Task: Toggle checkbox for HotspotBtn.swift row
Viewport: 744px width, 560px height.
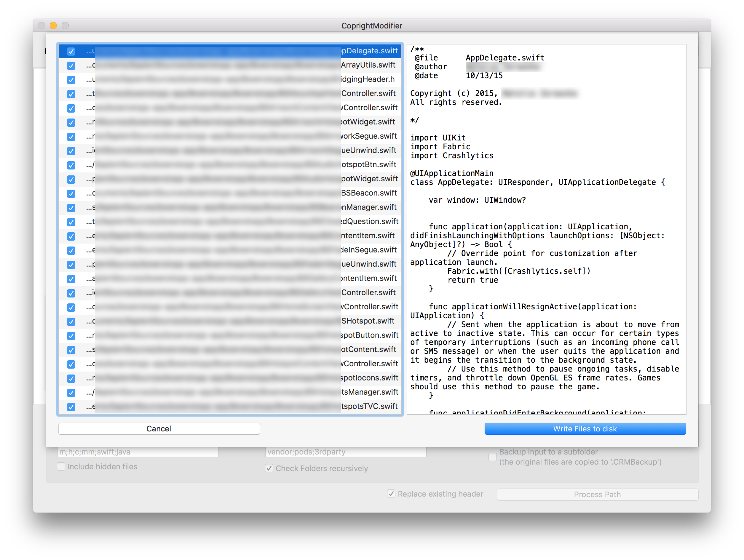Action: pos(71,165)
